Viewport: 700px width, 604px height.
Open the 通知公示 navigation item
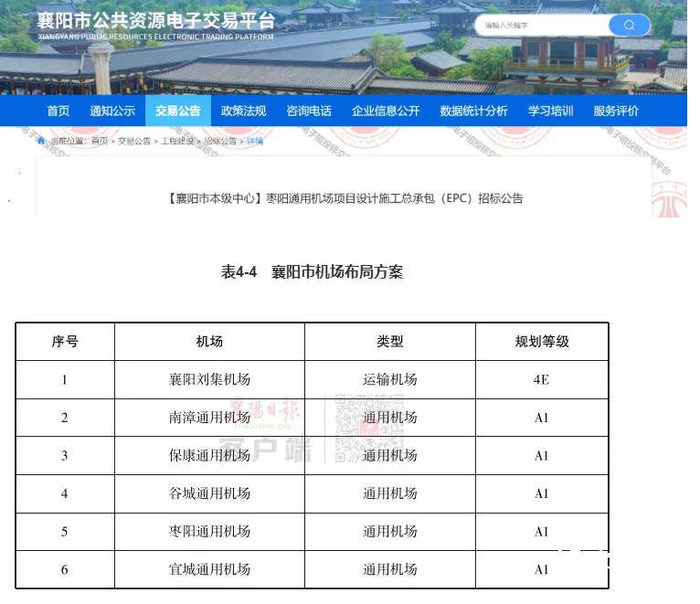tap(112, 111)
